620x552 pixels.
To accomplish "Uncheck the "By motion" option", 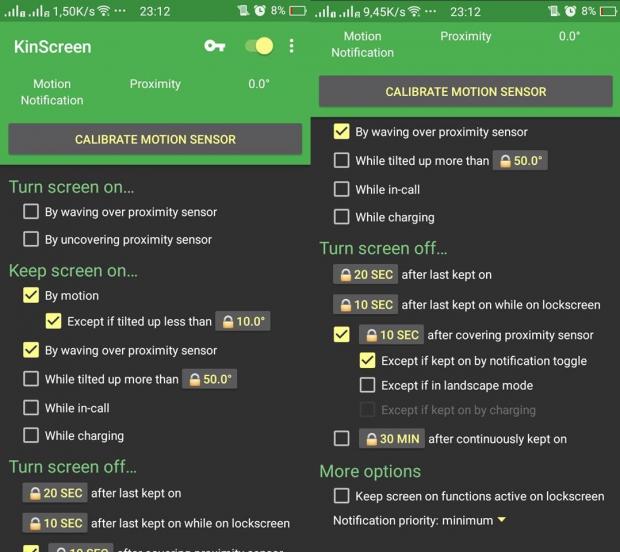I will tap(31, 296).
